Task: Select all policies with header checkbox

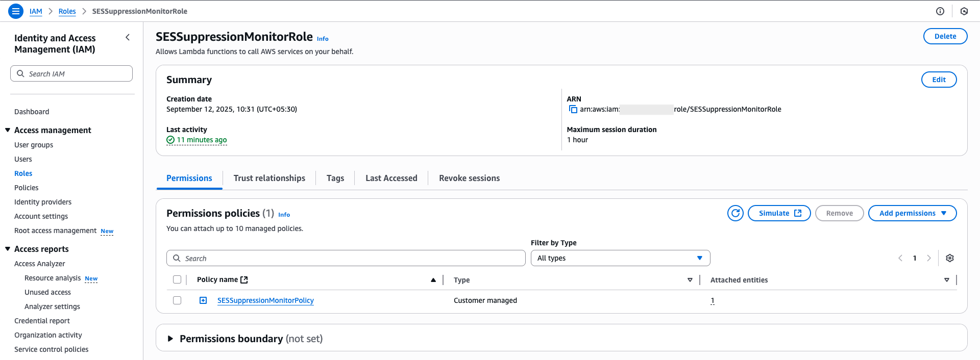Action: click(x=177, y=279)
